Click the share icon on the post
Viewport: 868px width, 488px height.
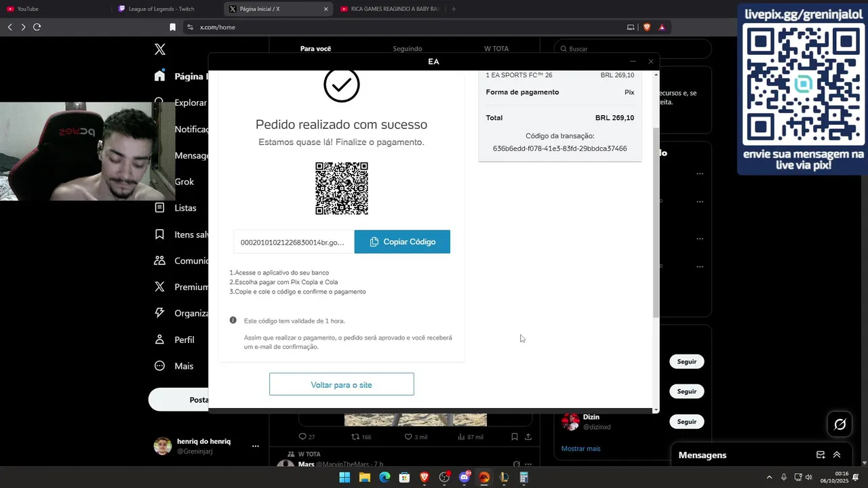[528, 436]
